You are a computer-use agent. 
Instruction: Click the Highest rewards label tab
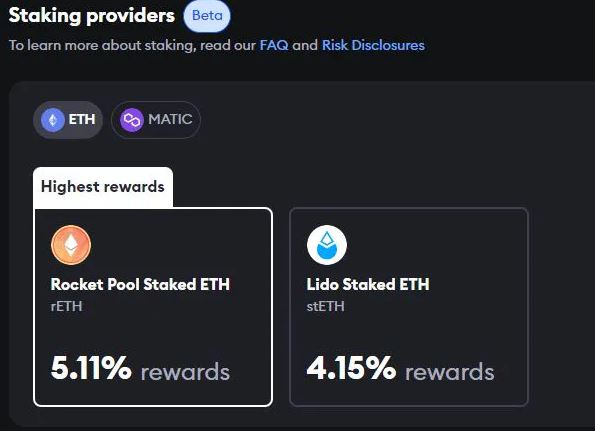pyautogui.click(x=103, y=187)
